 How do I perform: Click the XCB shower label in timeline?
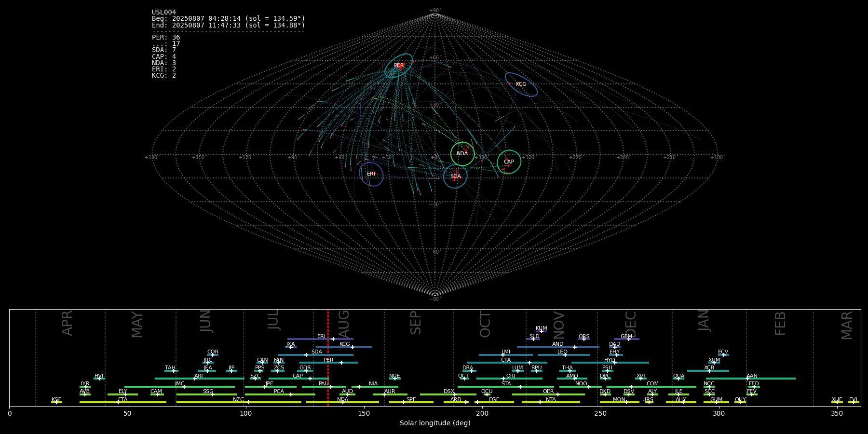point(709,368)
